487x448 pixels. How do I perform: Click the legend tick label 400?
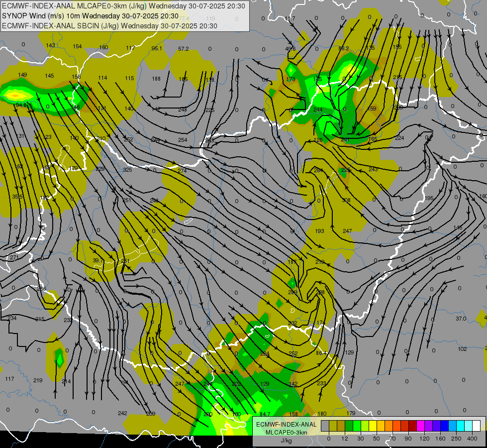pos(472,439)
